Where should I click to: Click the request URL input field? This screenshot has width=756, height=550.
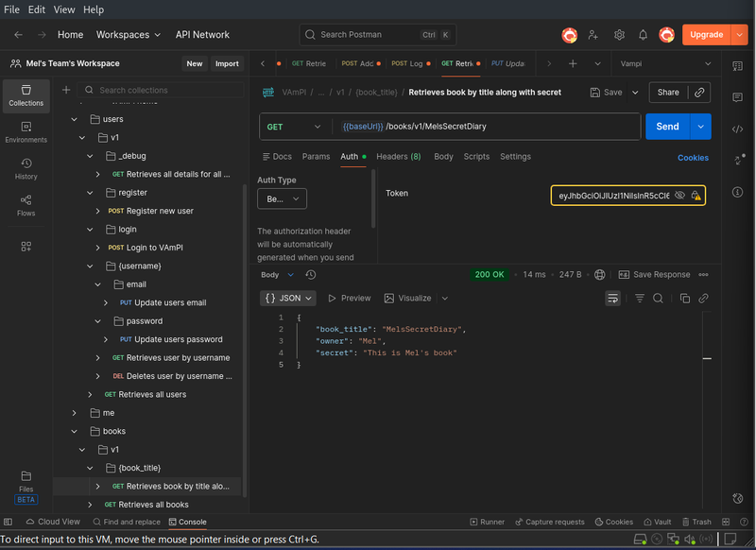click(482, 127)
